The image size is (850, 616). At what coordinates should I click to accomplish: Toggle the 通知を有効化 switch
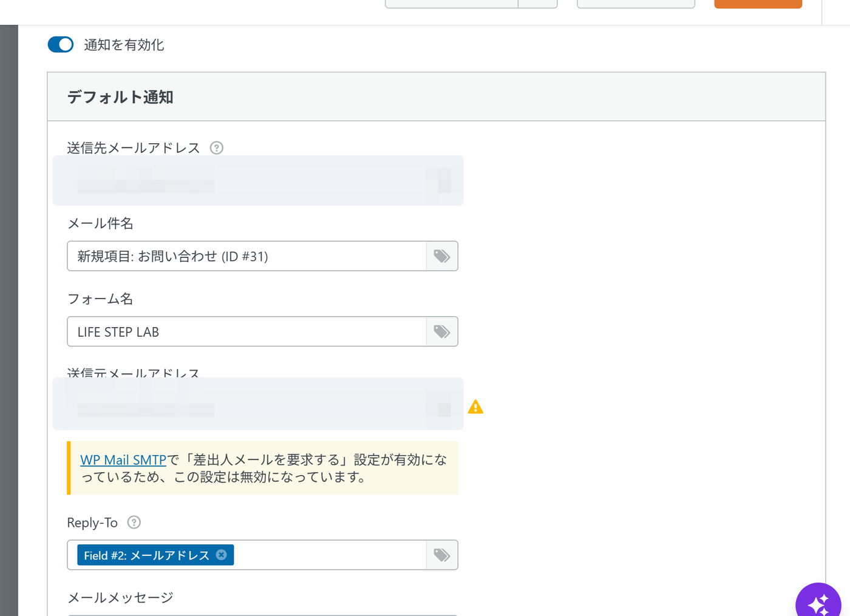[x=61, y=44]
